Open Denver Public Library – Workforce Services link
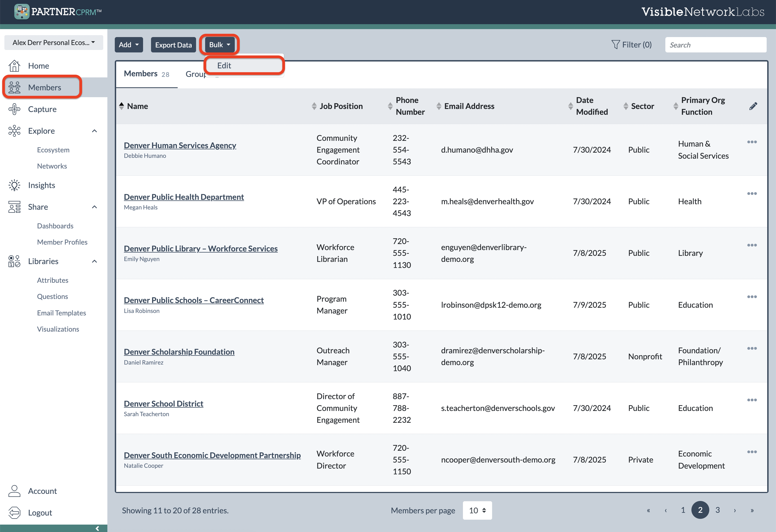Viewport: 776px width, 532px height. click(201, 249)
